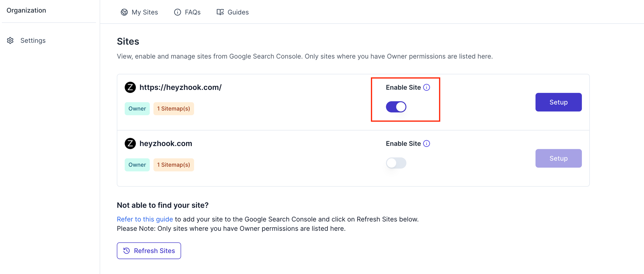644x274 pixels.
Task: Open the "Refer to this guide" link
Action: pos(145,219)
